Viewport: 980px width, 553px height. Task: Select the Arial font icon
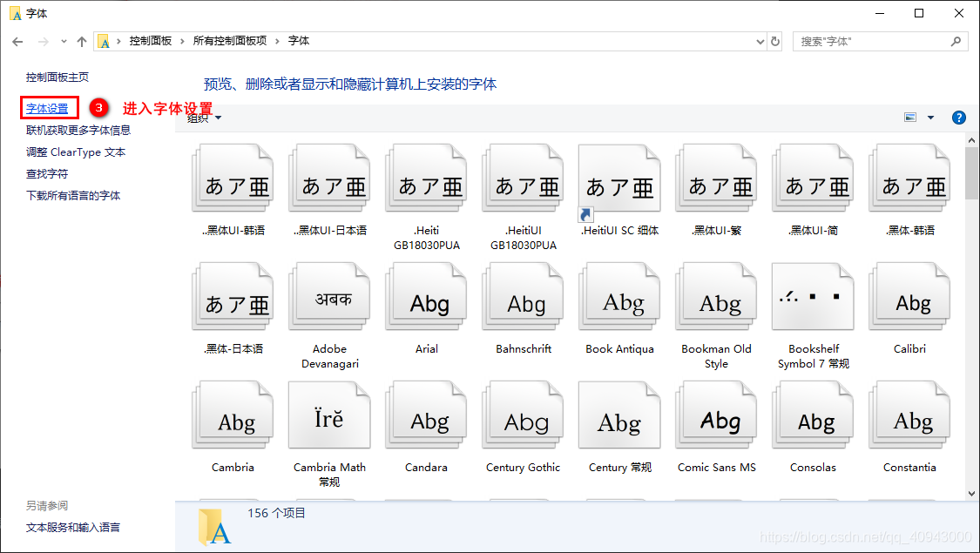(x=426, y=297)
